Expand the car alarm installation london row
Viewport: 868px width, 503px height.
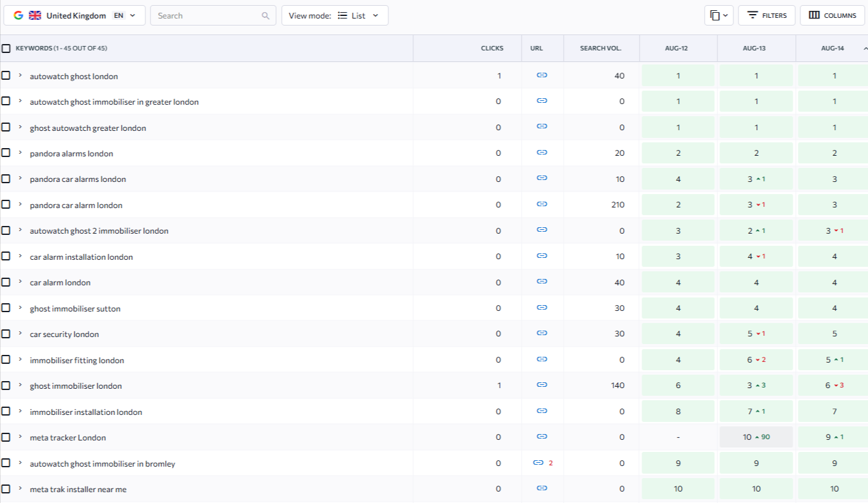pos(20,256)
